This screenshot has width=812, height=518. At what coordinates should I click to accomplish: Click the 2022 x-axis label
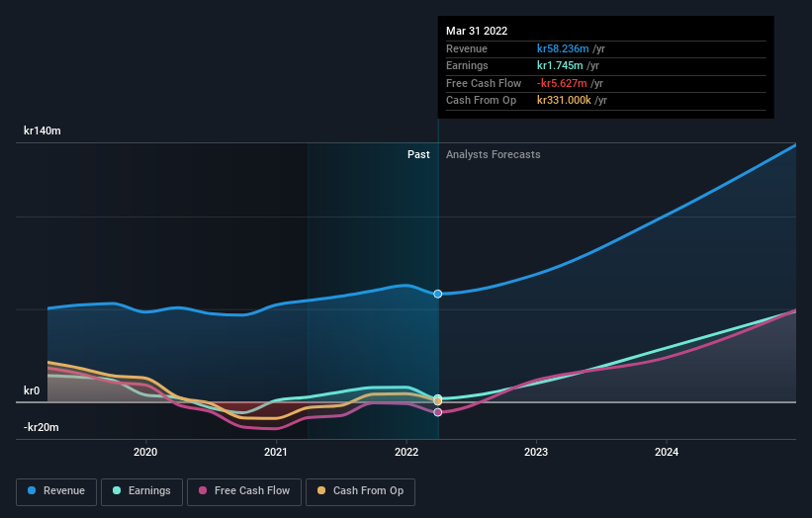pos(406,452)
